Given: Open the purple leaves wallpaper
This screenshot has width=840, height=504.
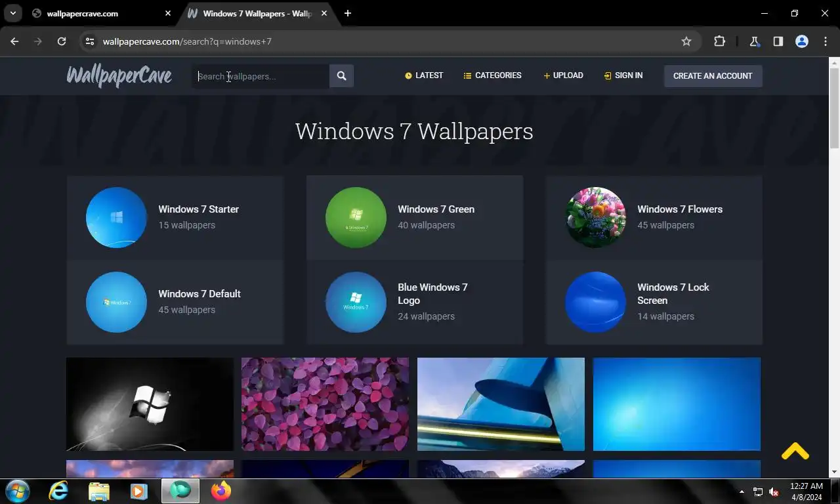Looking at the screenshot, I should [x=325, y=404].
